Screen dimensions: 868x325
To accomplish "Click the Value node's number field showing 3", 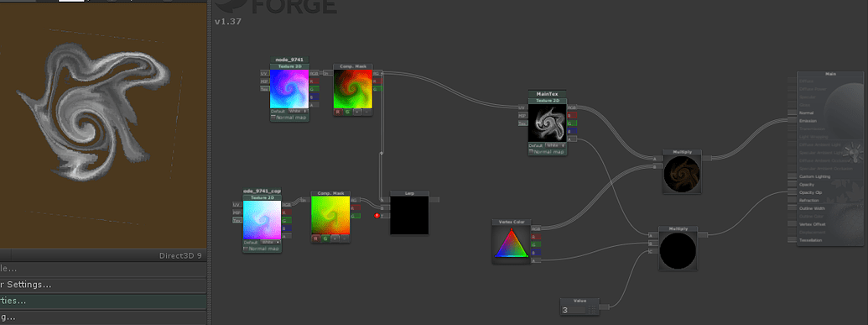I will (574, 310).
